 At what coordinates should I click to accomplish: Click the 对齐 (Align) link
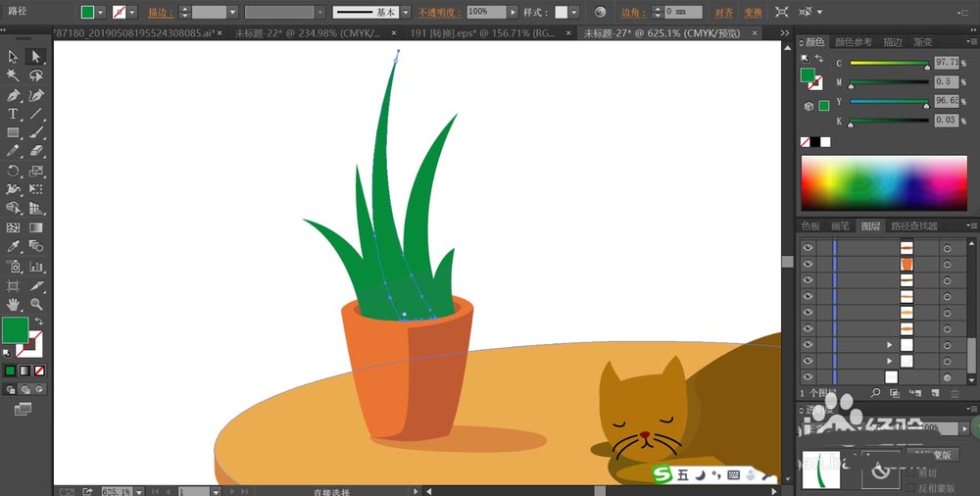point(723,13)
